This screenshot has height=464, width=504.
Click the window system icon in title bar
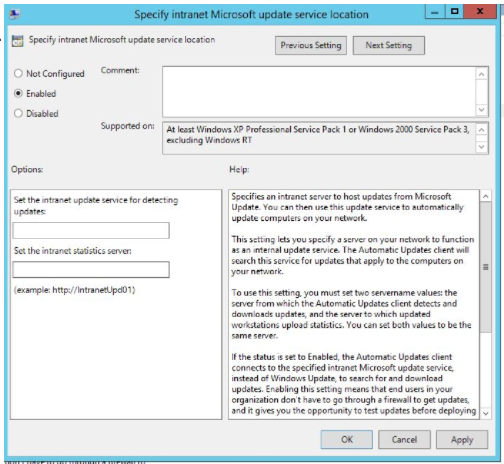pos(15,14)
